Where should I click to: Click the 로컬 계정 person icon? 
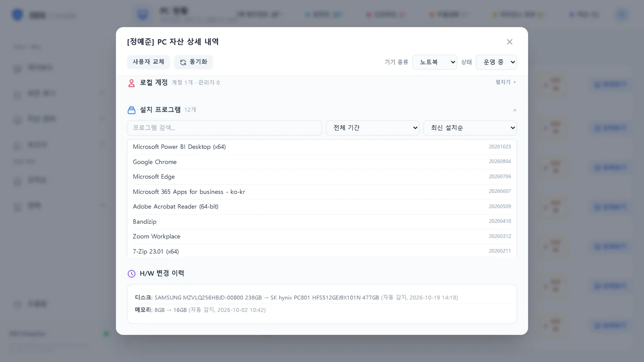(132, 83)
